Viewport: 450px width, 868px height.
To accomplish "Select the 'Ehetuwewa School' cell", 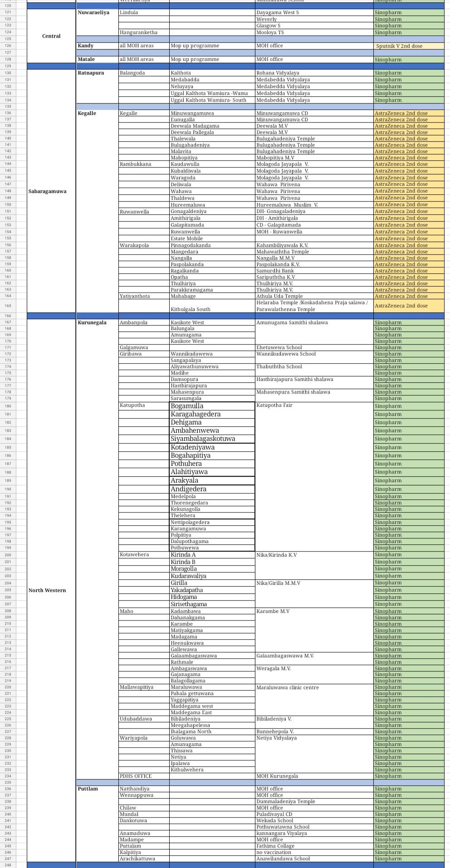I will coord(314,347).
